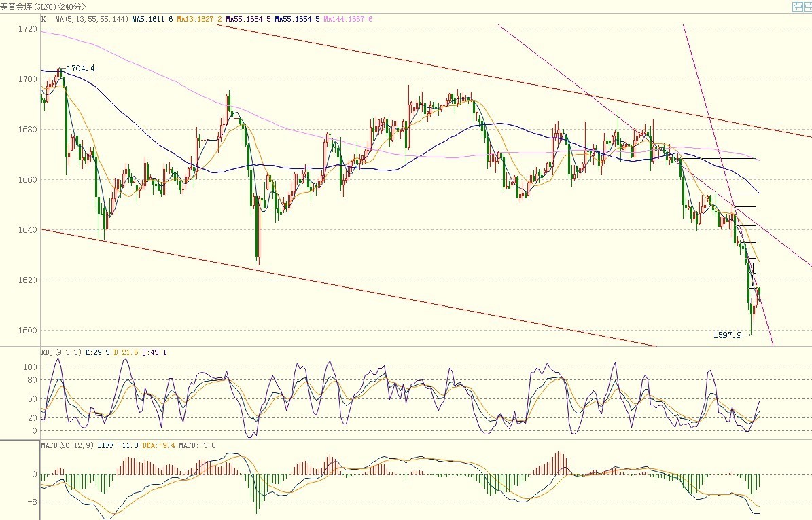This screenshot has height=520, width=812.
Task: Click the 1720 price axis label
Action: click(28, 29)
